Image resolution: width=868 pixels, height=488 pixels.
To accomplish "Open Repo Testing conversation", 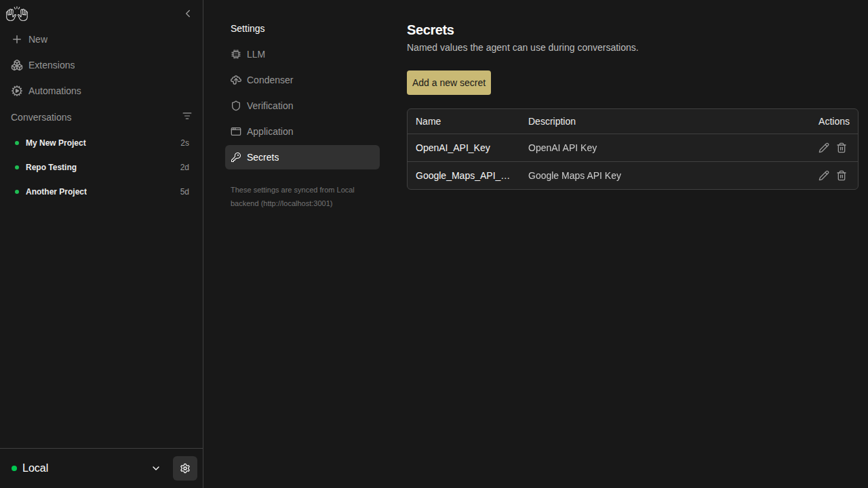I will [101, 167].
